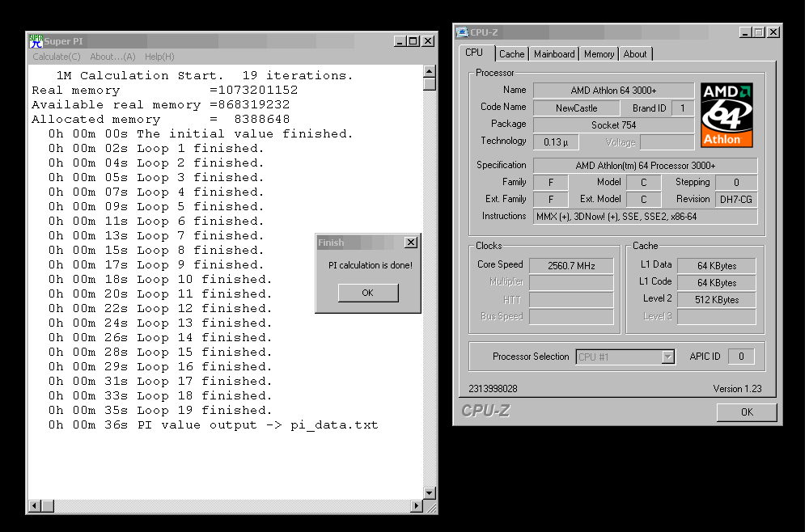Click the Super PI window resize grip
The height and width of the screenshot is (532, 809).
(430, 507)
